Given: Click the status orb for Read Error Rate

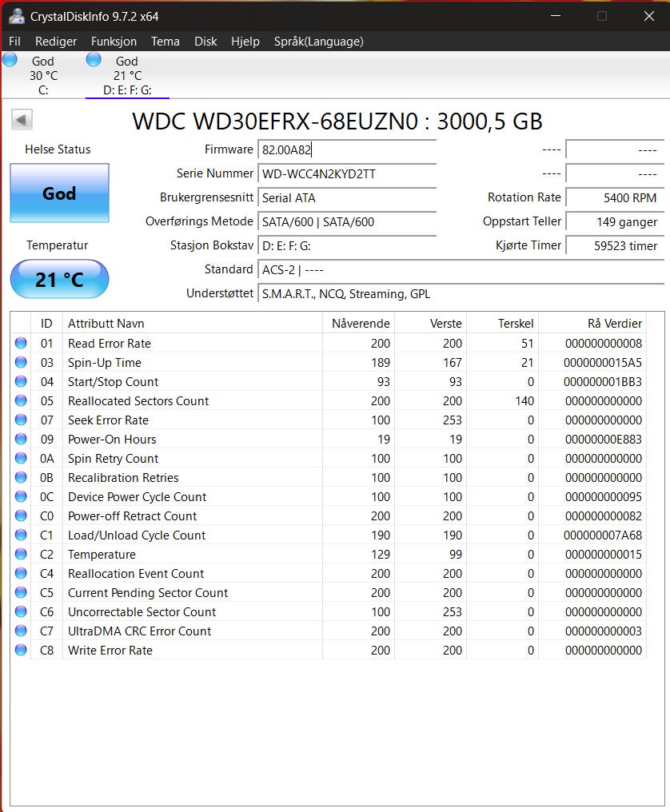Looking at the screenshot, I should (21, 343).
